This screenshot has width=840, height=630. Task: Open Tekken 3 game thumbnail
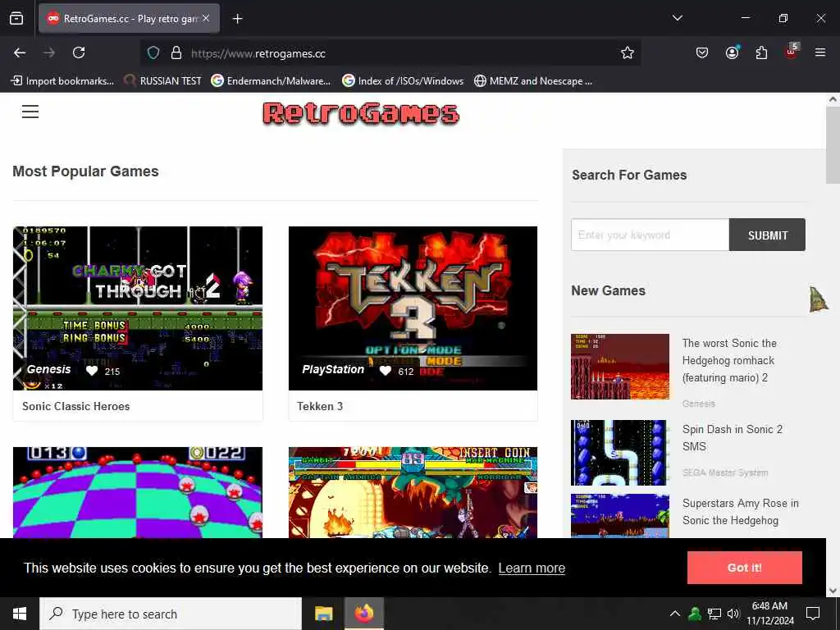click(413, 308)
